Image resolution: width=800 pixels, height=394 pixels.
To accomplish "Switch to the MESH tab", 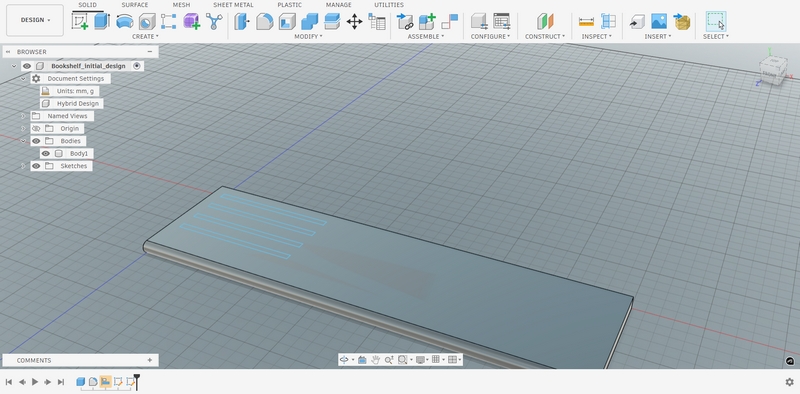I will 181,5.
